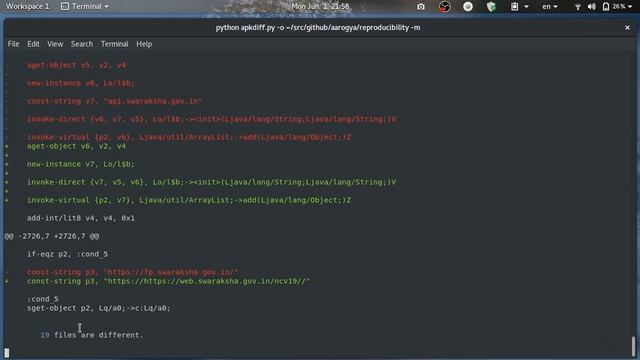Click the green invoke-direct {v7, v5, v6} line
This screenshot has height=360, width=640.
[x=211, y=182]
